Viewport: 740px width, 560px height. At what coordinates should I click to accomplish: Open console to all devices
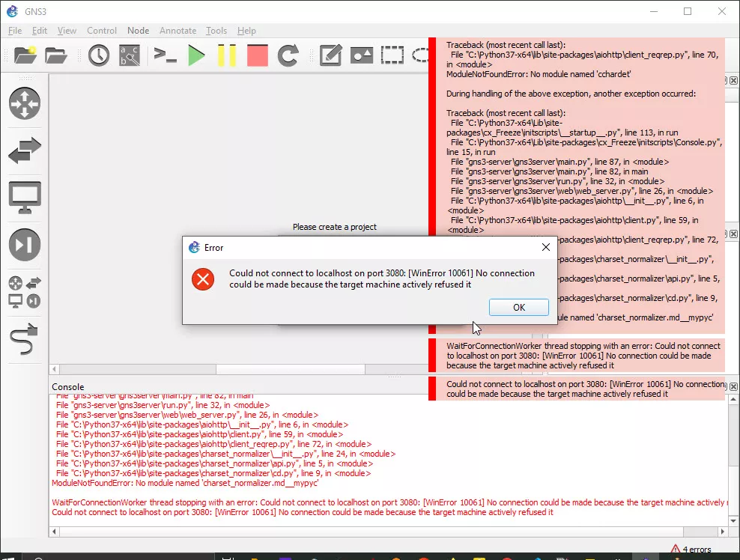[x=166, y=55]
